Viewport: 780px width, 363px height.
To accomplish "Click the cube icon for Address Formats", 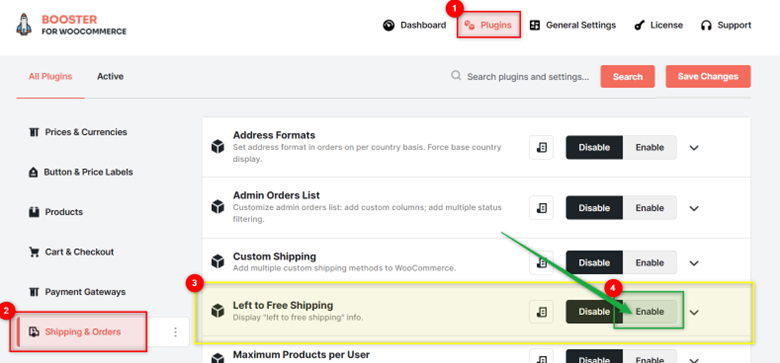I will point(217,147).
